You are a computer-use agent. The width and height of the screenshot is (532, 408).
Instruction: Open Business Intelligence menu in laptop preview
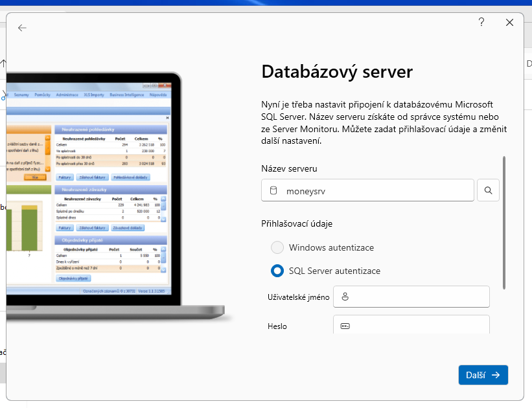coord(125,95)
